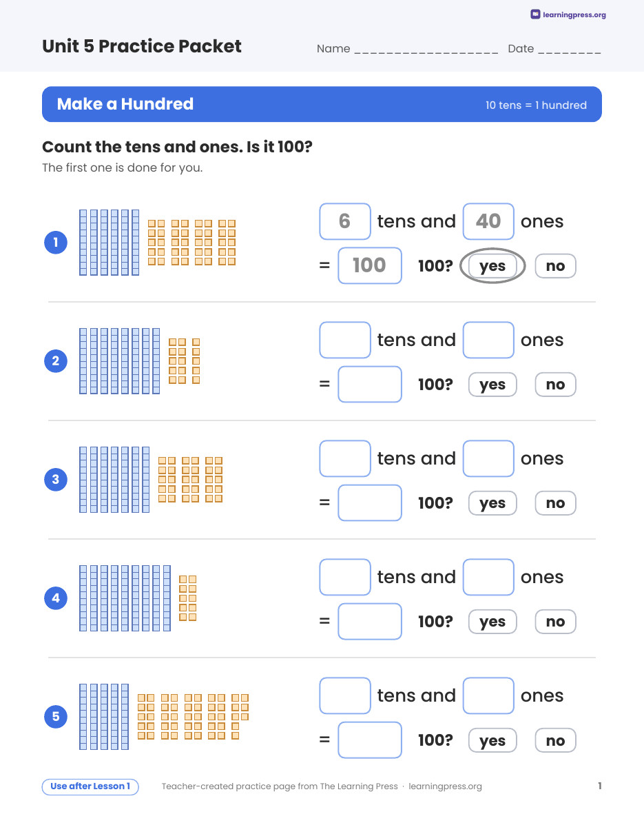Select the number 4 problem badge

pos(56,598)
